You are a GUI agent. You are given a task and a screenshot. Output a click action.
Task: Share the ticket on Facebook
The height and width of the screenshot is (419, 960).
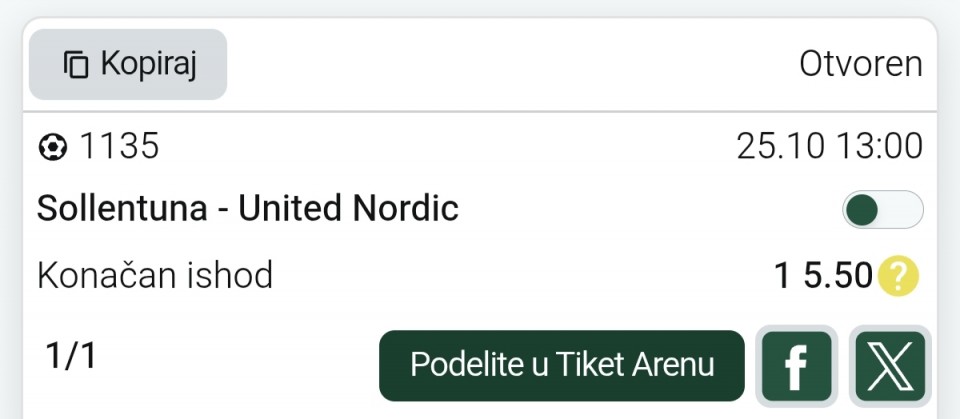796,366
